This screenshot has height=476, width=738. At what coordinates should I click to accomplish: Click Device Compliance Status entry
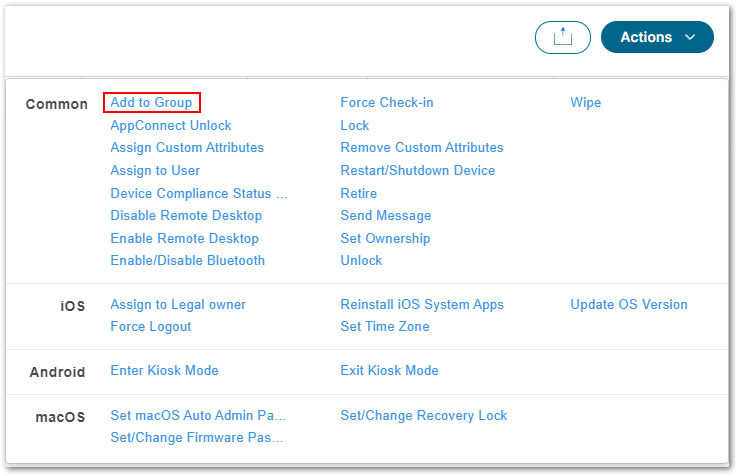pyautogui.click(x=199, y=193)
